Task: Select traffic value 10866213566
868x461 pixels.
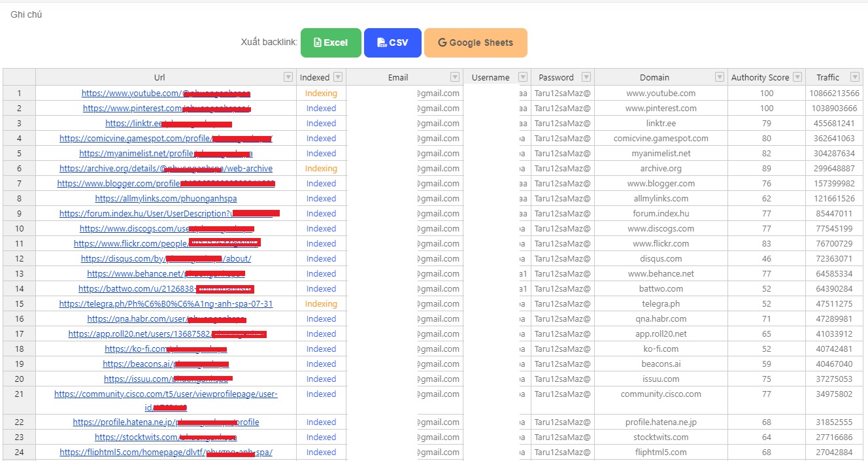Action: (x=834, y=94)
